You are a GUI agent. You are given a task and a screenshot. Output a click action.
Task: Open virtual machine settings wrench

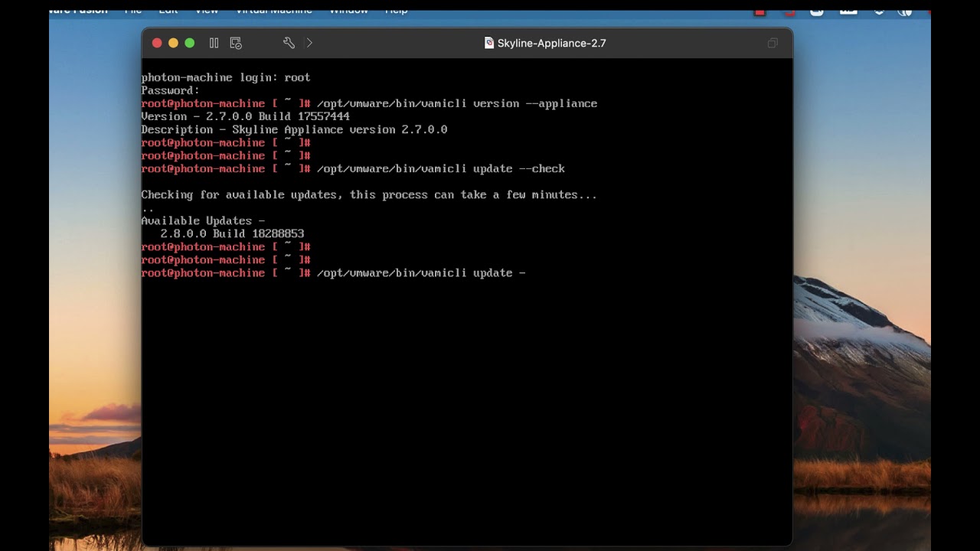(289, 43)
